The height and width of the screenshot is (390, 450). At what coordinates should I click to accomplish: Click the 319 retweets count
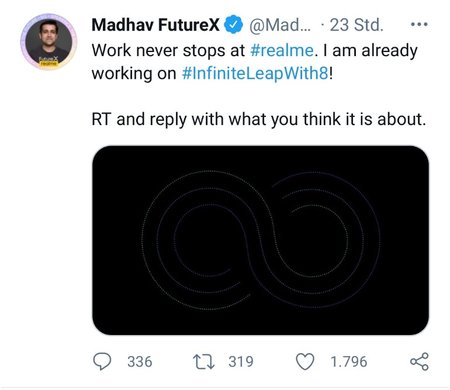click(x=241, y=362)
